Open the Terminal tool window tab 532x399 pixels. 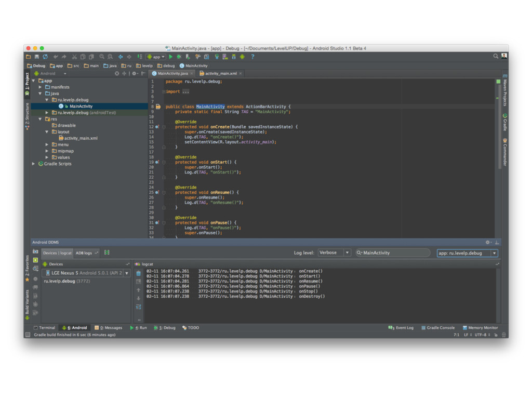(x=44, y=328)
